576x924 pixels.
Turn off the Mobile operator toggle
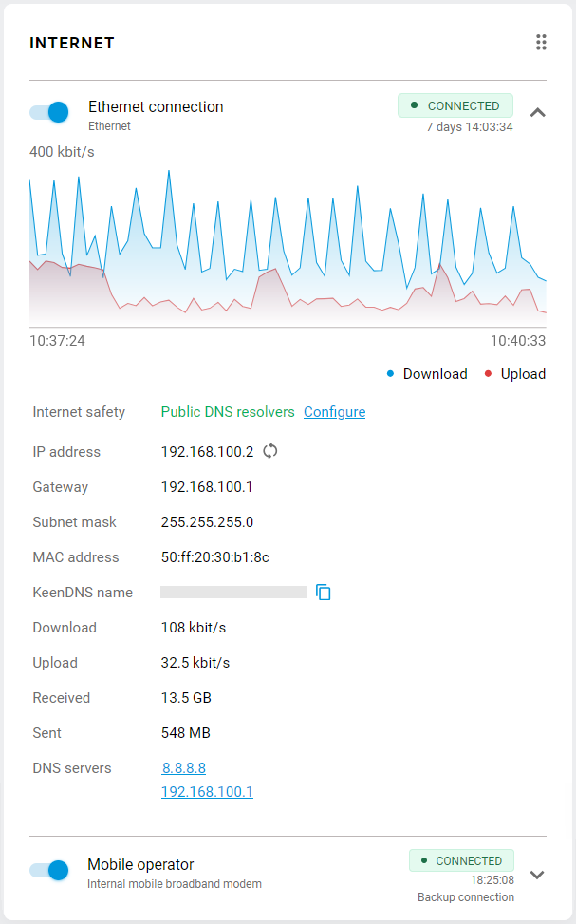pyautogui.click(x=47, y=870)
